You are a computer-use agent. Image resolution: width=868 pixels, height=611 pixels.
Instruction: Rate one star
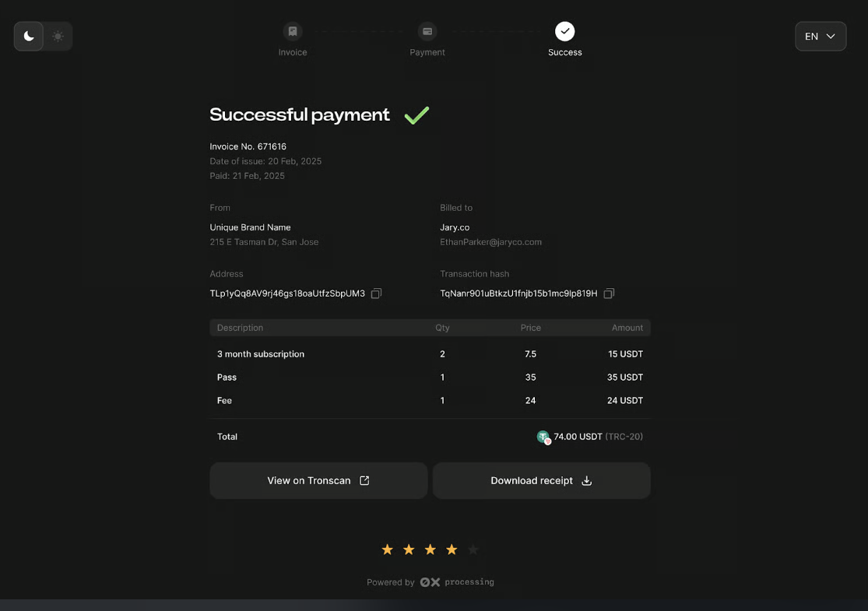[x=387, y=550]
